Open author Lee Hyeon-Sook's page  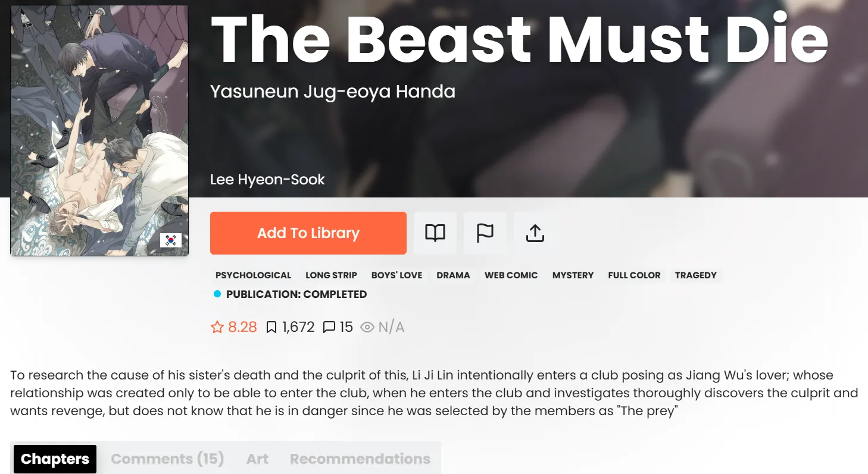coord(267,179)
